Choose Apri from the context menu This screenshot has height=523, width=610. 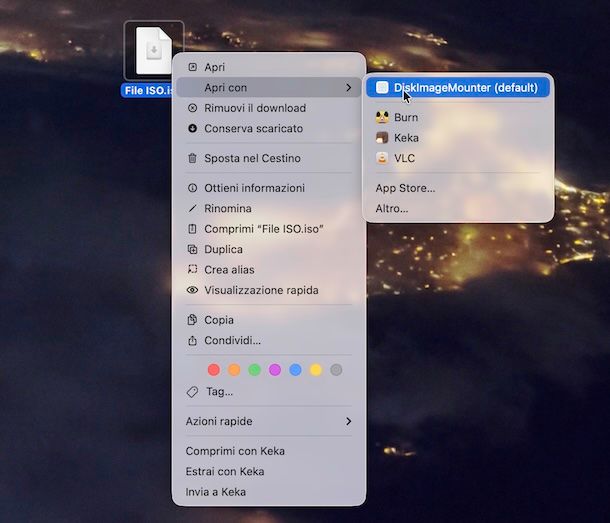pyautogui.click(x=269, y=67)
